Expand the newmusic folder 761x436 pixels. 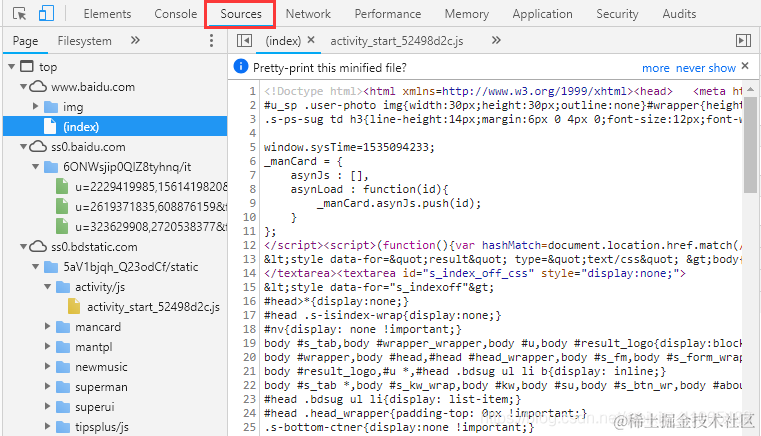(47, 367)
